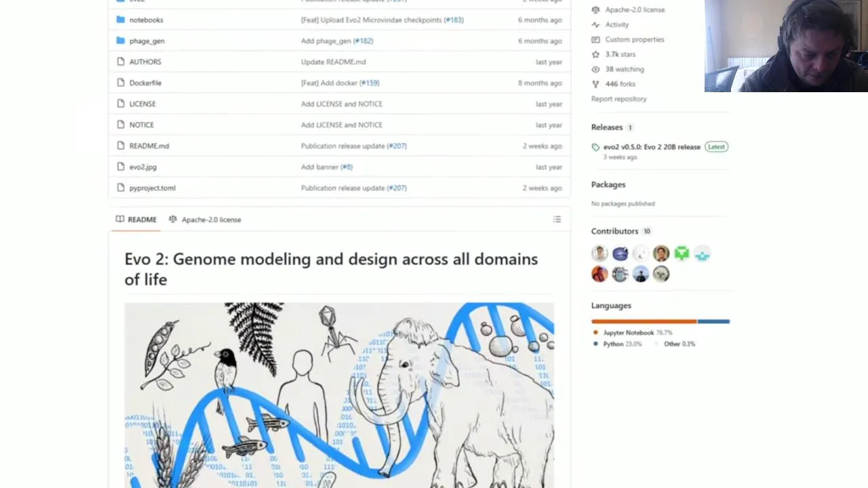This screenshot has height=488, width=868.
Task: Click the evo2.jpg file icon
Action: [x=120, y=167]
